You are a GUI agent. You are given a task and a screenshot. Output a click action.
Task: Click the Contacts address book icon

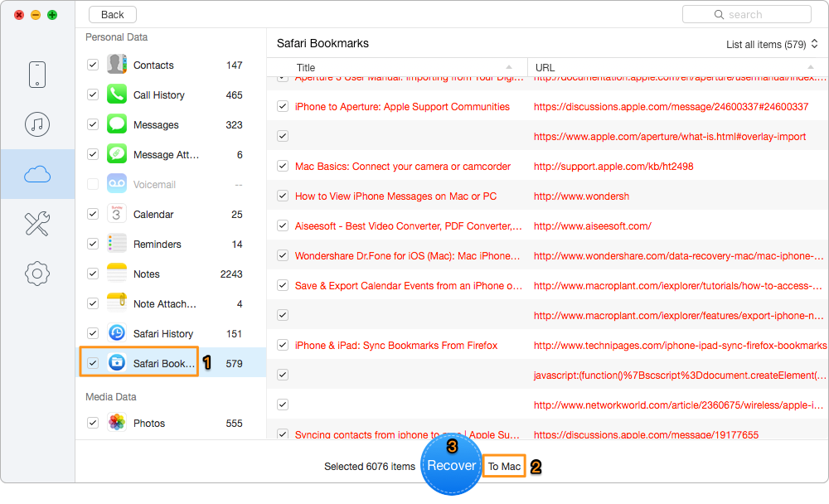pos(117,65)
